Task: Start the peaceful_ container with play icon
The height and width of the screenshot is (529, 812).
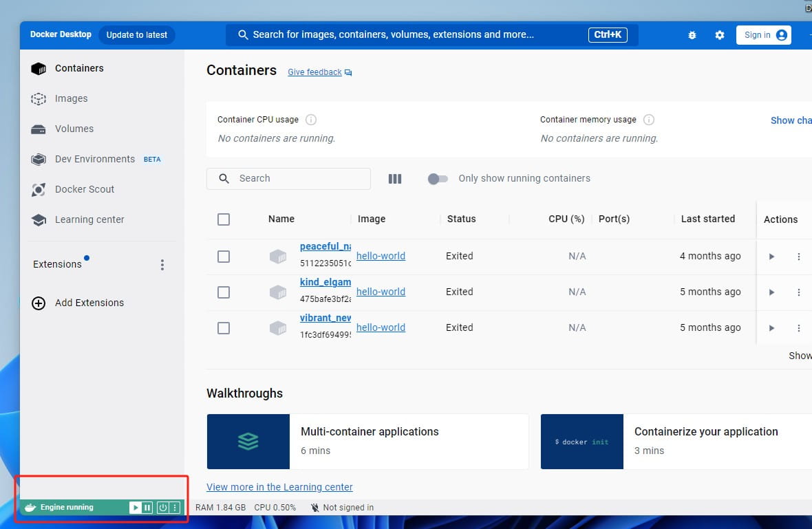Action: point(771,257)
